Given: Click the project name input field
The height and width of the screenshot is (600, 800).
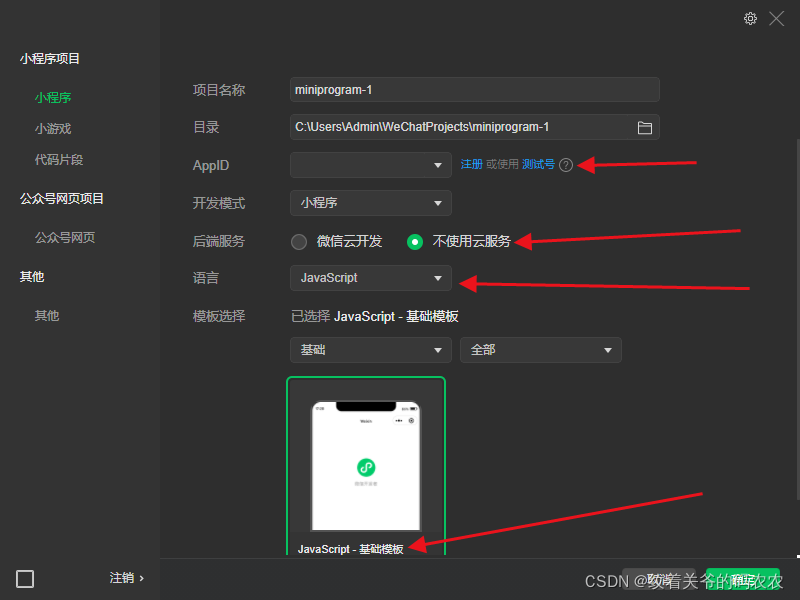Looking at the screenshot, I should pyautogui.click(x=474, y=90).
